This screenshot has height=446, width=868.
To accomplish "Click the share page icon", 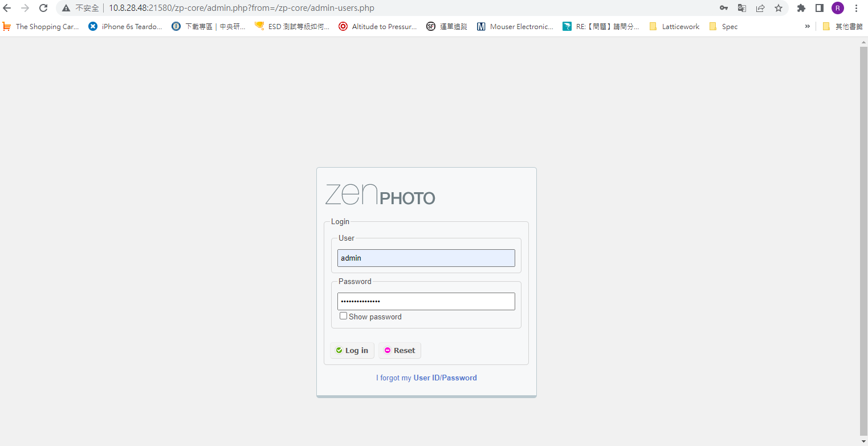I will click(x=760, y=8).
